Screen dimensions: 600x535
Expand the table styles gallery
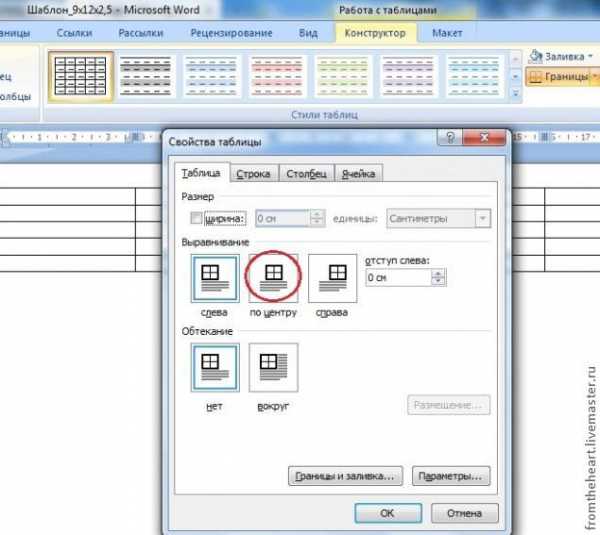click(x=515, y=96)
